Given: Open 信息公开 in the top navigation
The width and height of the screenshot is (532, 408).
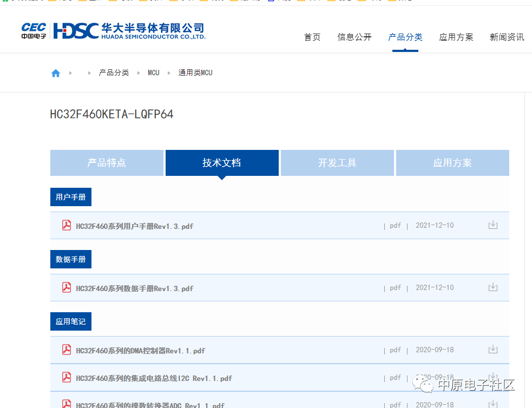Looking at the screenshot, I should (354, 37).
